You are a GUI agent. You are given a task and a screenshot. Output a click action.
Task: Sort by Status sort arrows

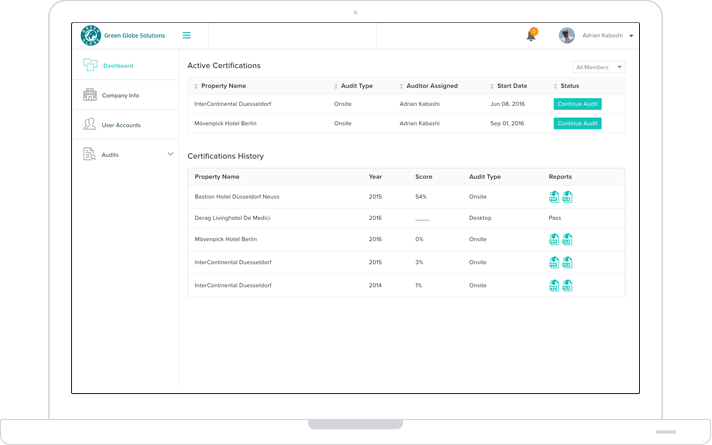tap(555, 86)
